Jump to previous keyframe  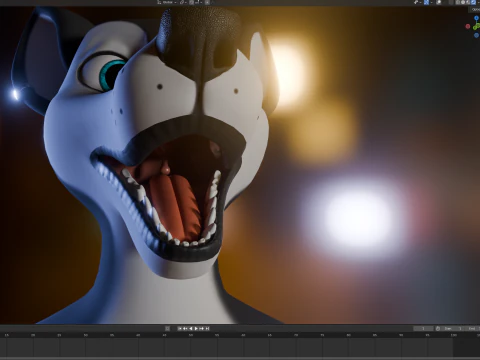pyautogui.click(x=185, y=328)
